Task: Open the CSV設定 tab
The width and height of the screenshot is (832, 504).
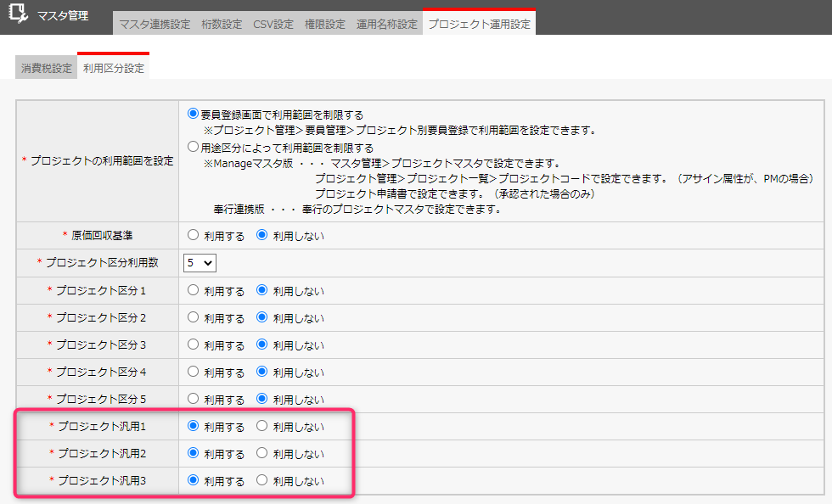Action: click(x=273, y=24)
